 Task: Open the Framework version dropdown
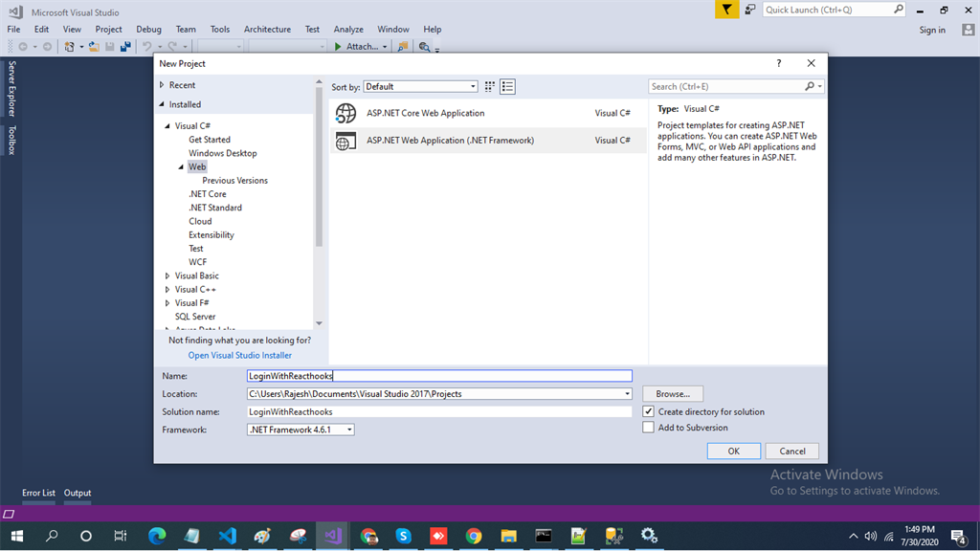pyautogui.click(x=301, y=430)
